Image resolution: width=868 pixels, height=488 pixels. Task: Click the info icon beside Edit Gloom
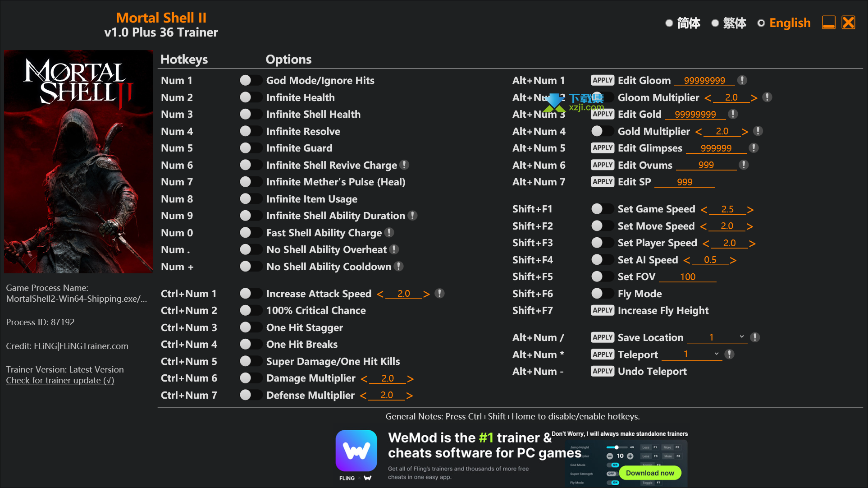point(742,80)
